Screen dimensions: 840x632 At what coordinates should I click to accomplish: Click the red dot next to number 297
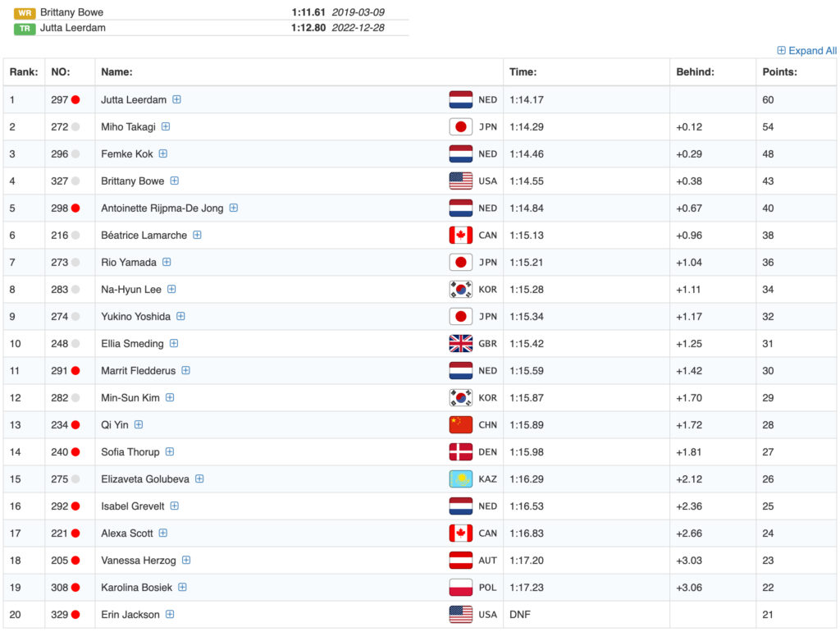[75, 100]
